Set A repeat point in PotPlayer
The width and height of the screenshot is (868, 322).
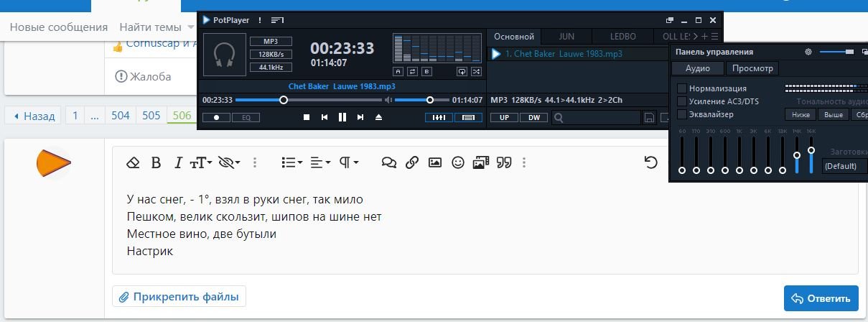pyautogui.click(x=398, y=71)
